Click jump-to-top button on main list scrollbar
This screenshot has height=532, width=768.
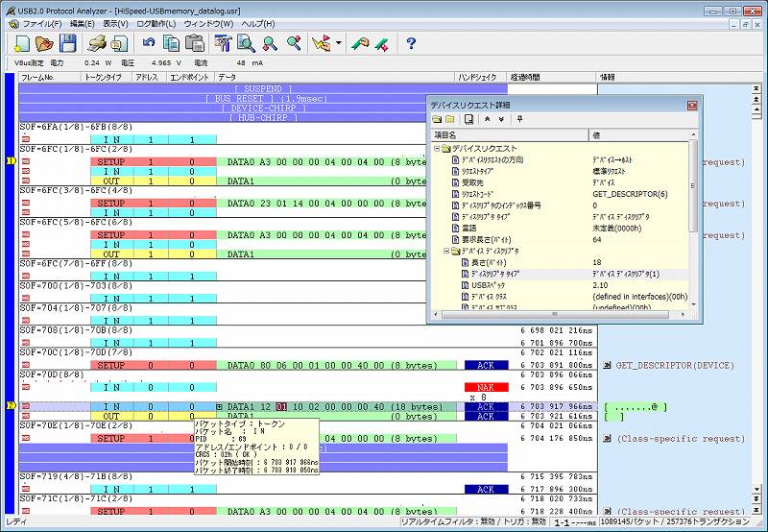click(x=756, y=88)
